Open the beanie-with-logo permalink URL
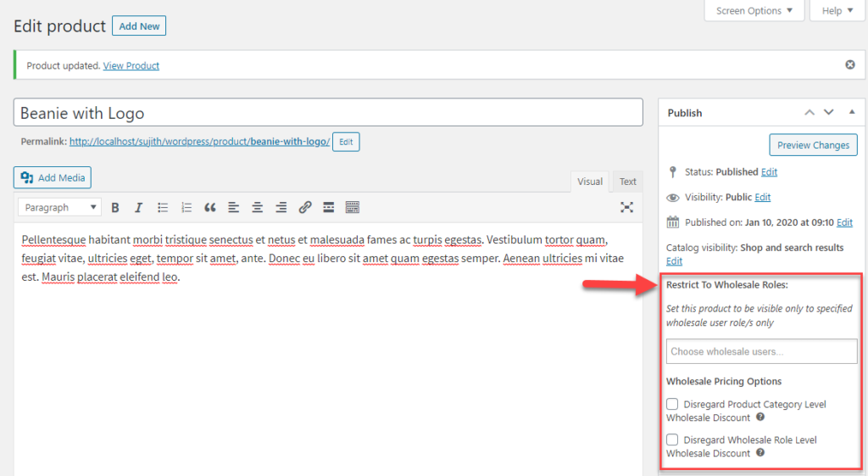The width and height of the screenshot is (868, 476). 200,142
